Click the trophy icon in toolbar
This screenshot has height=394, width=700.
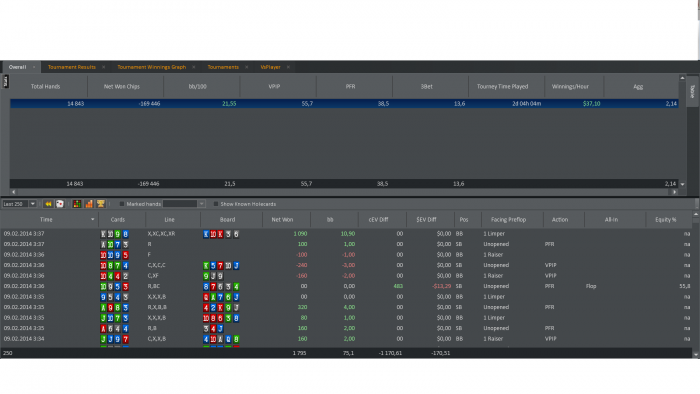[101, 204]
